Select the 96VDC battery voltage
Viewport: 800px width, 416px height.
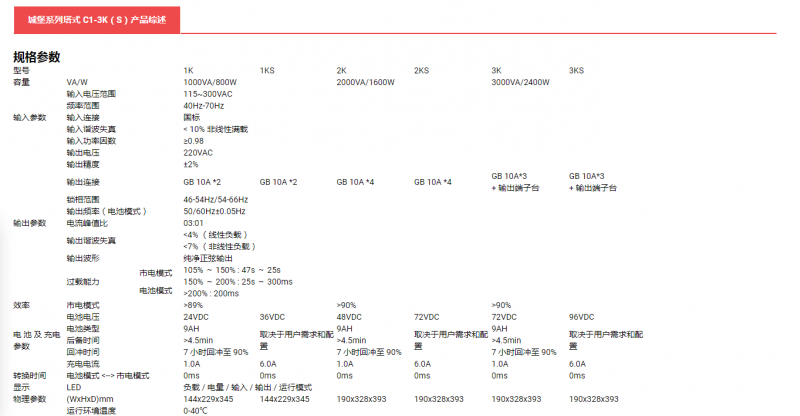[x=582, y=317]
